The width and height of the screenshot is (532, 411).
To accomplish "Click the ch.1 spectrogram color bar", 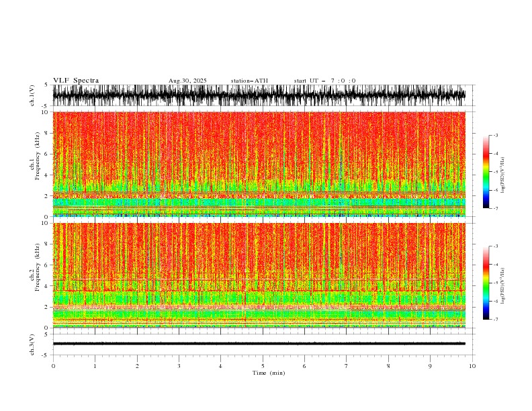I will click(x=486, y=172).
